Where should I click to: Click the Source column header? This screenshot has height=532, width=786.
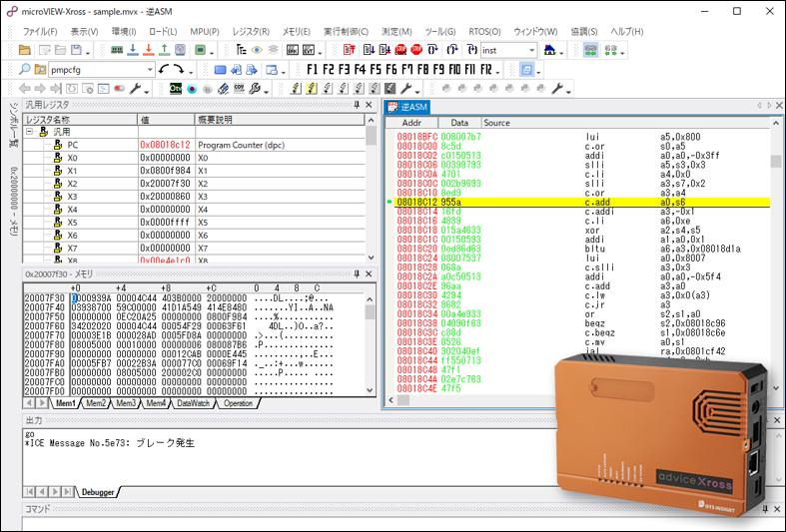coord(625,123)
